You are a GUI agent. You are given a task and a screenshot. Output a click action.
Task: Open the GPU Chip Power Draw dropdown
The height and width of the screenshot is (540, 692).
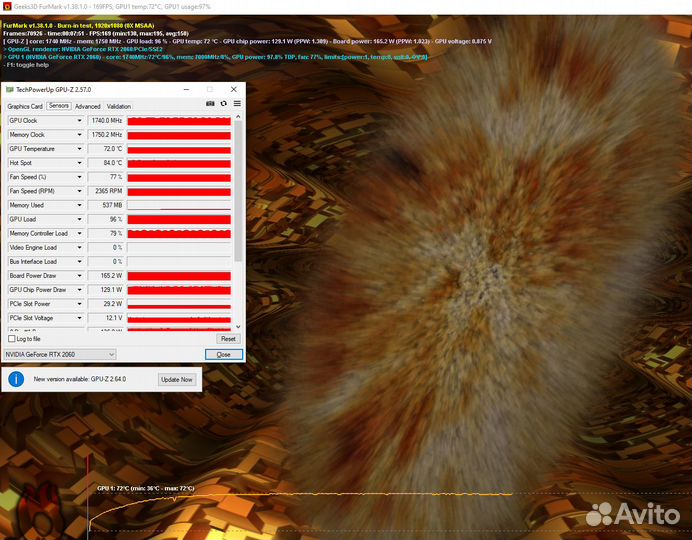tap(79, 290)
